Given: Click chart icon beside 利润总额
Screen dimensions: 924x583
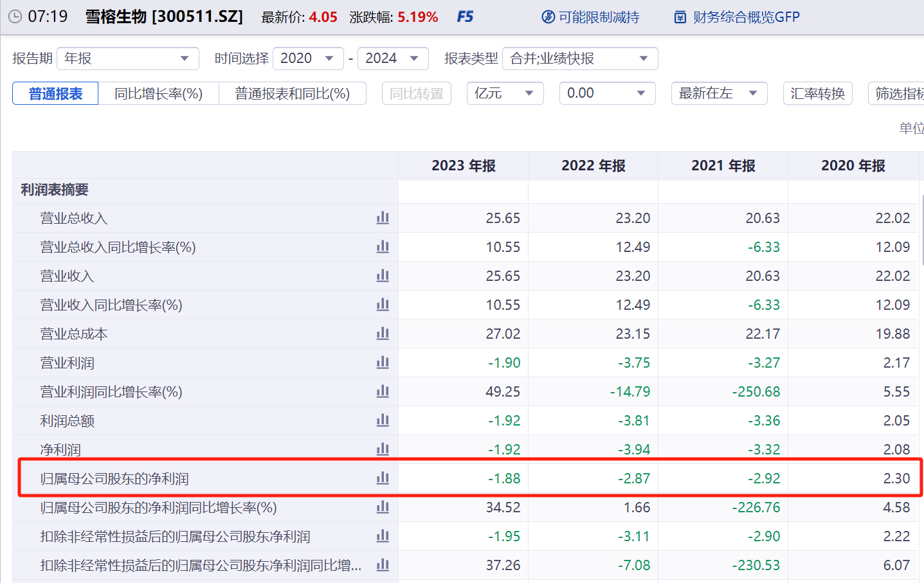Looking at the screenshot, I should pos(383,420).
